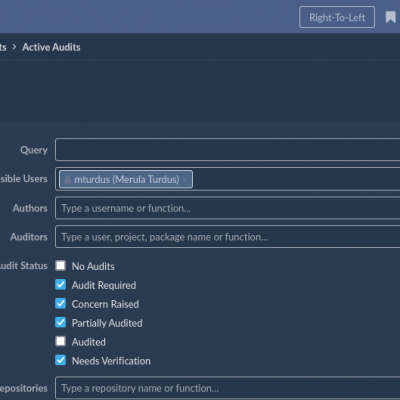Click the user icon in mturdus token

click(x=68, y=179)
